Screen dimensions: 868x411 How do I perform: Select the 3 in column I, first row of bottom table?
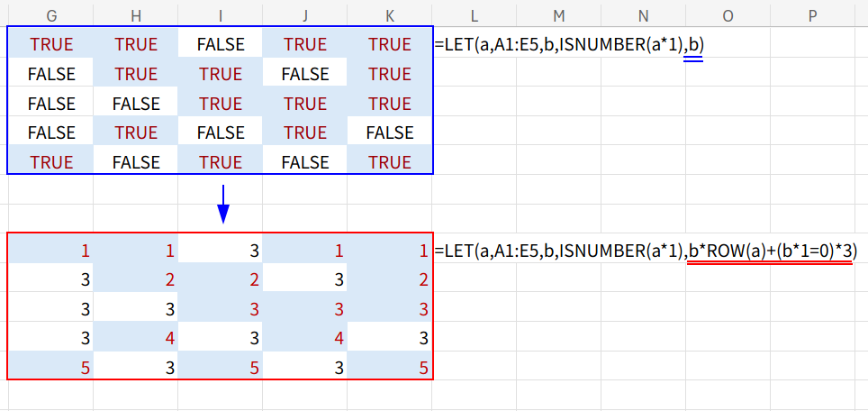[221, 251]
